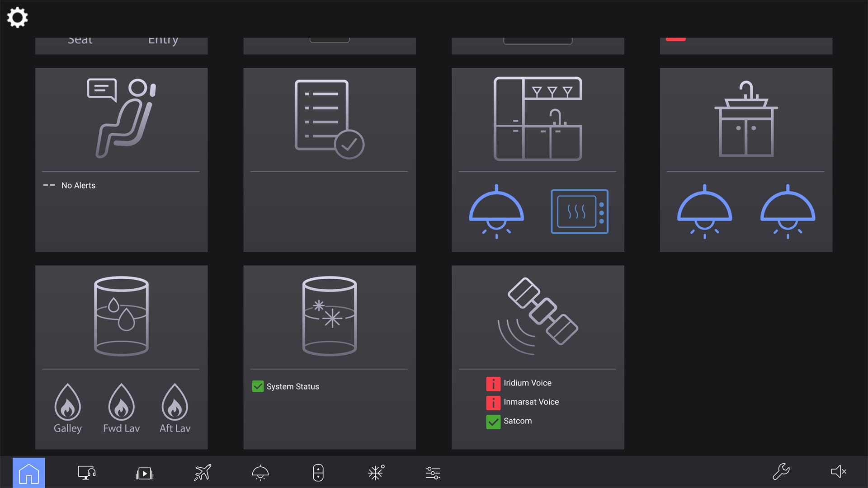Image resolution: width=868 pixels, height=488 pixels.
Task: Open the window shade up/down control
Action: click(318, 473)
